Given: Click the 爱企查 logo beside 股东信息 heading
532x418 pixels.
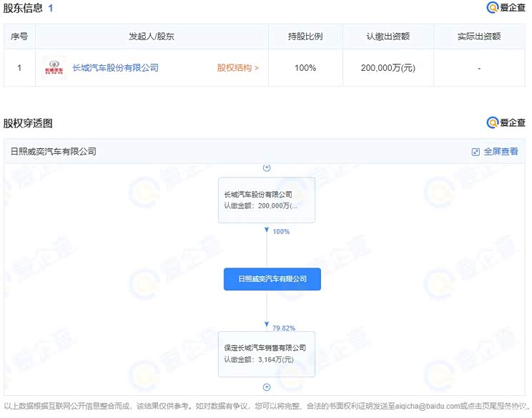Looking at the screenshot, I should (x=506, y=8).
